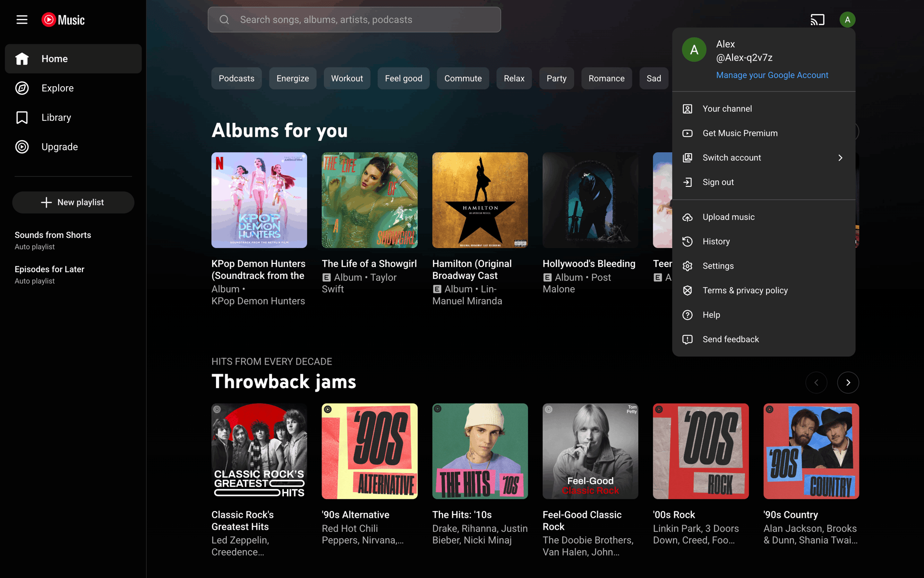Open Upload music menu entry
The image size is (924, 578).
763,217
